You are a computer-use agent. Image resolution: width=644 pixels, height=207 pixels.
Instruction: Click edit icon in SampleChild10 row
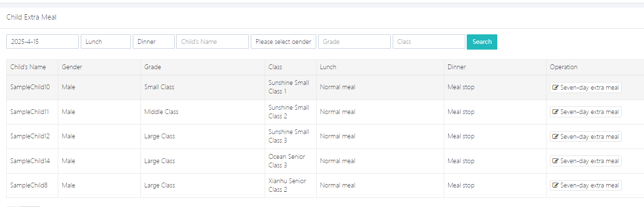(x=556, y=88)
